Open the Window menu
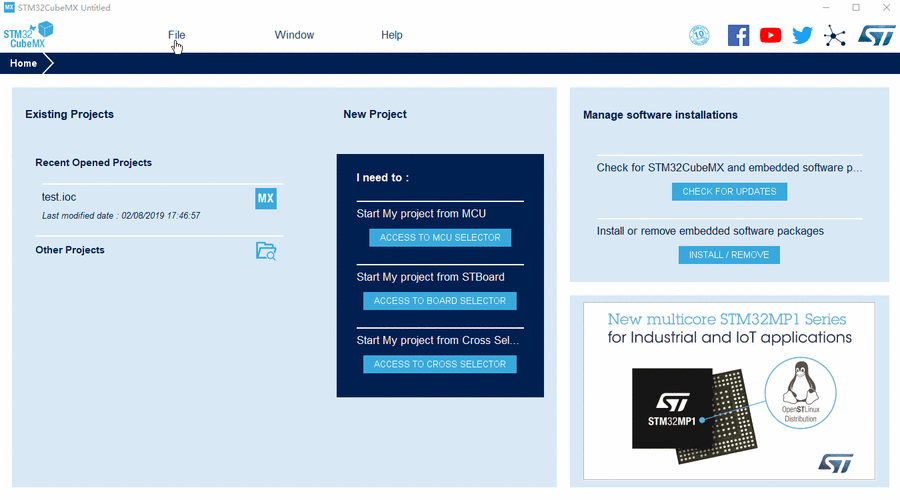Viewport: 900px width, 500px height. [294, 35]
